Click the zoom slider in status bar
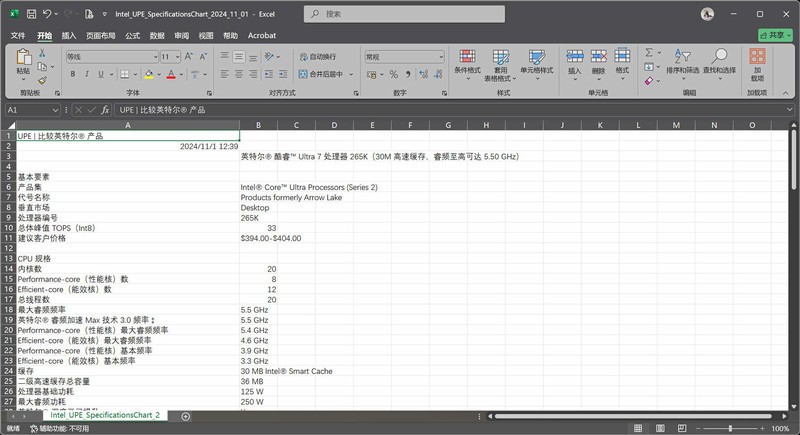Viewport: 800px width, 435px height. pyautogui.click(x=730, y=428)
